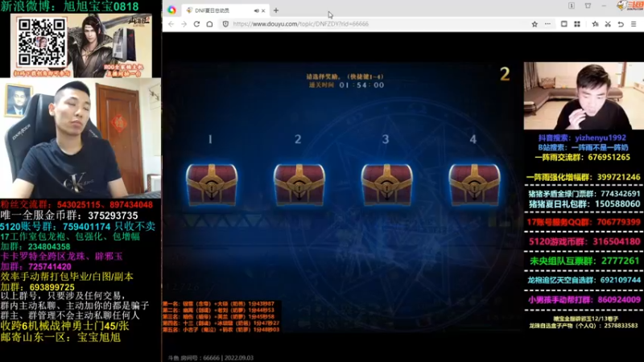This screenshot has width=644, height=362.
Task: Click the 新浪微博 旭旭宝宝0818 header text
Action: [x=69, y=6]
